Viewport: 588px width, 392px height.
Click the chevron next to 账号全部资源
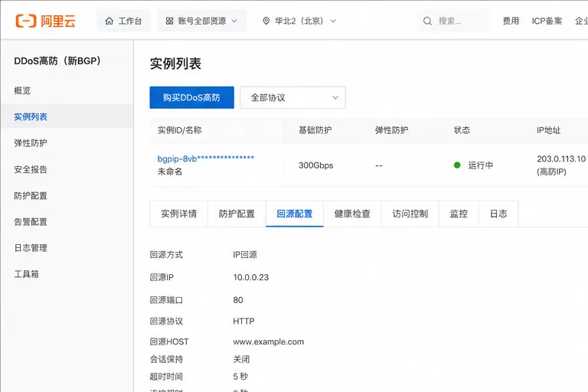tap(234, 21)
